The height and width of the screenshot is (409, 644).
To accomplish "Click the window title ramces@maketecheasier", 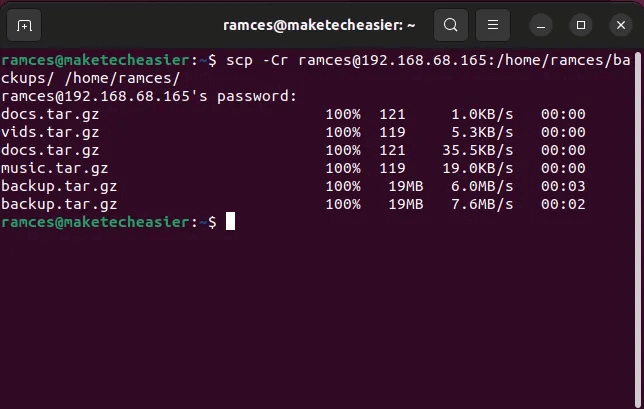I will coord(319,25).
